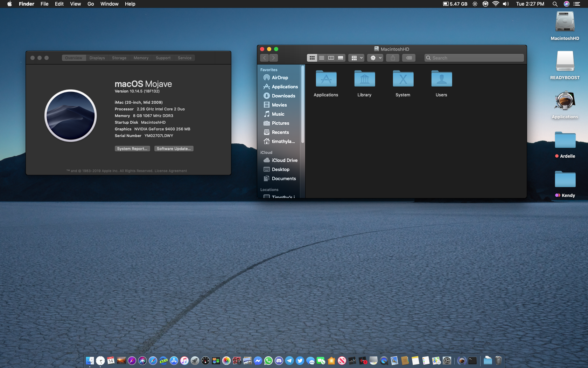Click the Finder Search field
This screenshot has height=368, width=588.
(x=474, y=58)
